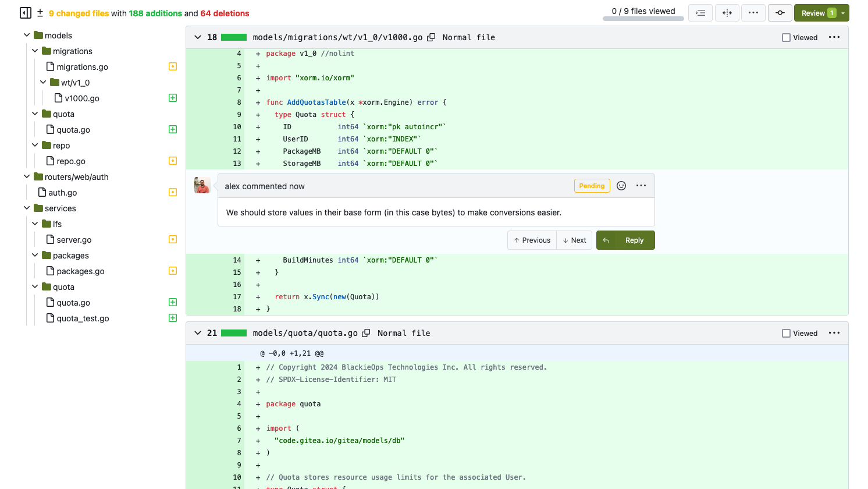Open server.go in file tree
The width and height of the screenshot is (868, 489).
point(74,240)
